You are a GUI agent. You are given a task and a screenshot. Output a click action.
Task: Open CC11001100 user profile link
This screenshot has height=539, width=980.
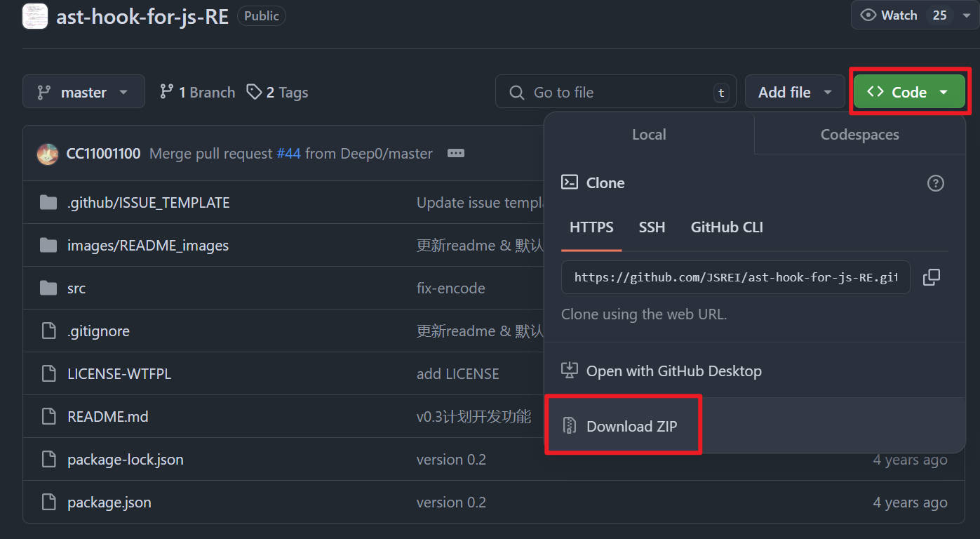point(103,153)
